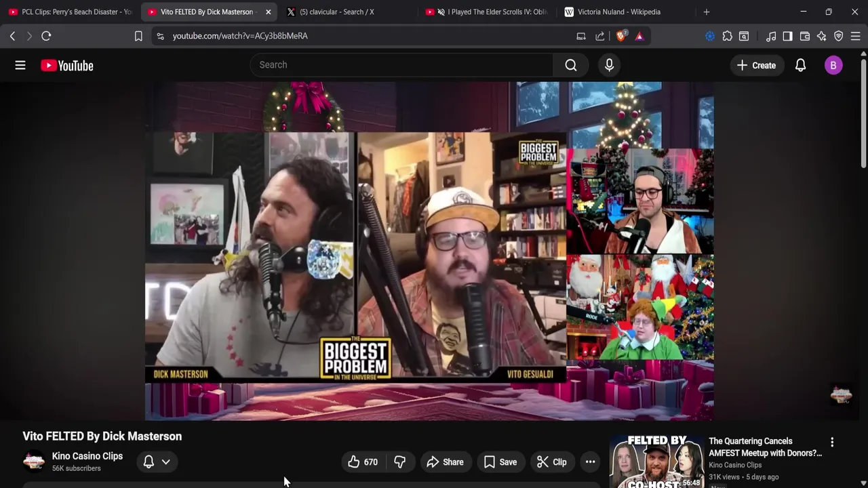Open the media control music note

[771, 36]
